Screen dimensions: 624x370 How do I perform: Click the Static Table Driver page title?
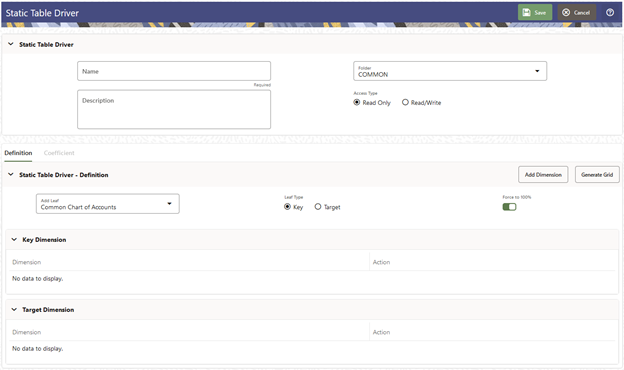pos(42,13)
